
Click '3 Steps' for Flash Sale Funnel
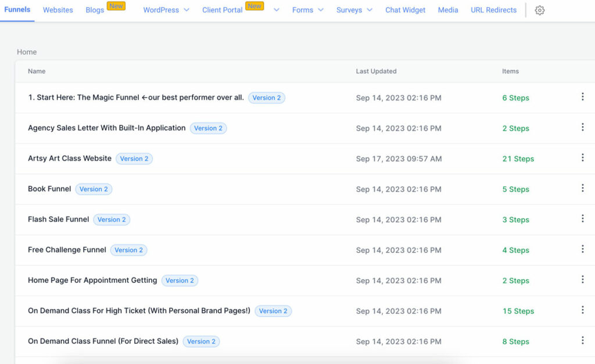tap(516, 219)
